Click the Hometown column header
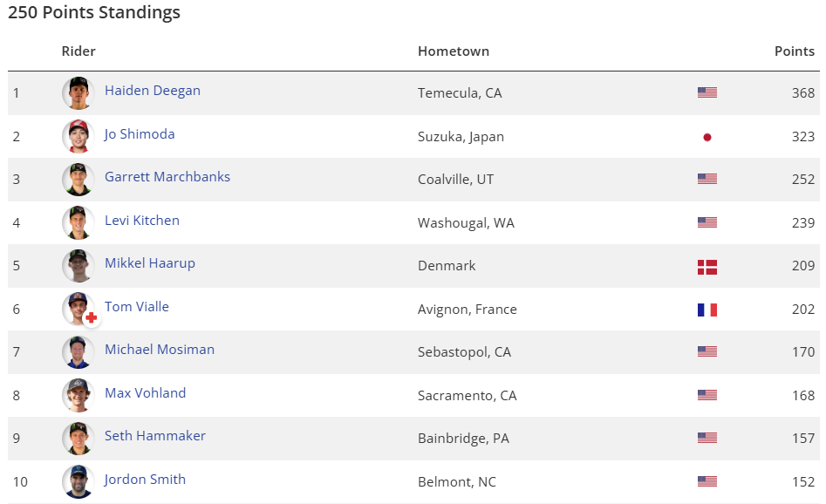The width and height of the screenshot is (826, 504). coord(454,51)
